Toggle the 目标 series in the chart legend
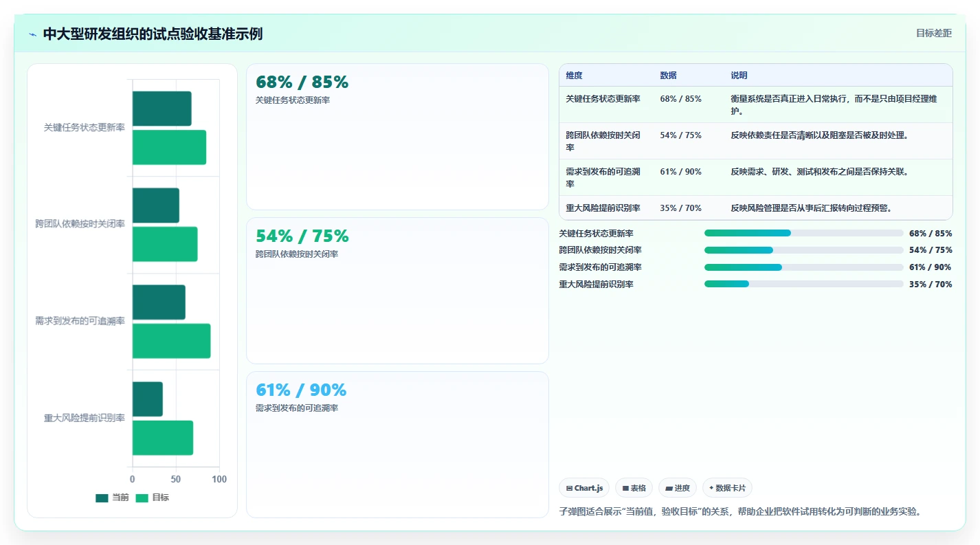This screenshot has width=980, height=545. click(x=152, y=498)
